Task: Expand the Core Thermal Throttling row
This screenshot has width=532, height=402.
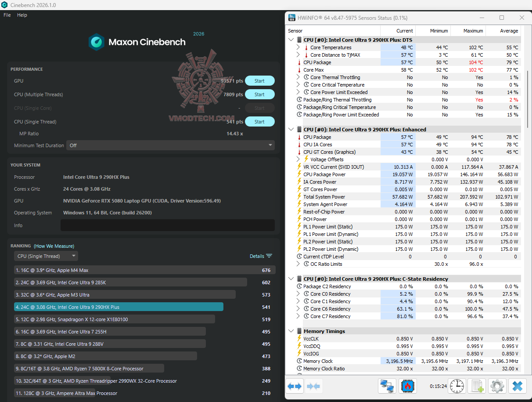Action: tap(298, 77)
